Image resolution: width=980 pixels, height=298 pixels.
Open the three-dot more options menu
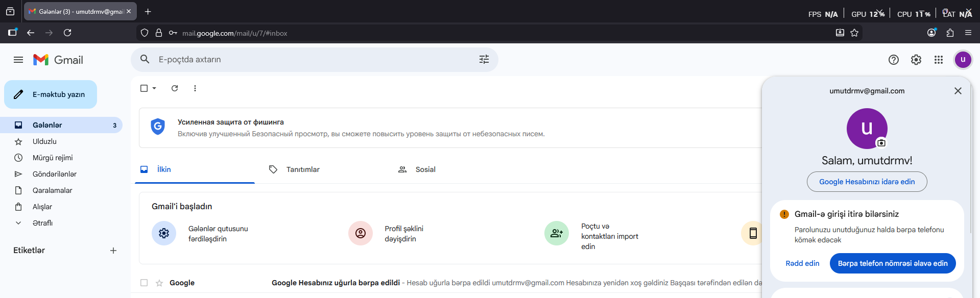coord(195,88)
